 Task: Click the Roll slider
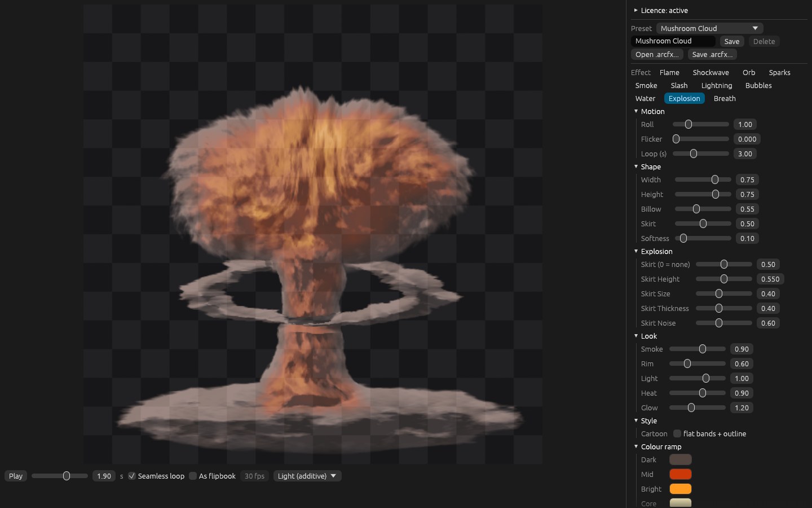[x=701, y=124]
